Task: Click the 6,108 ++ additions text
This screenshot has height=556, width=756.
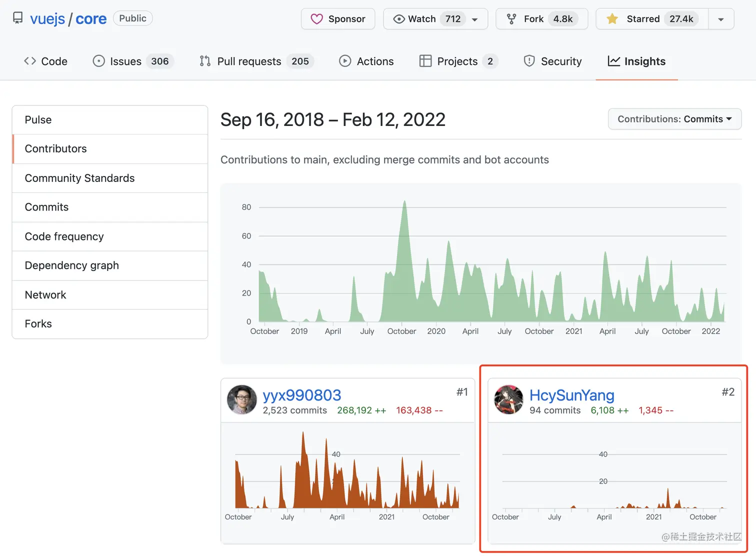Action: point(609,410)
